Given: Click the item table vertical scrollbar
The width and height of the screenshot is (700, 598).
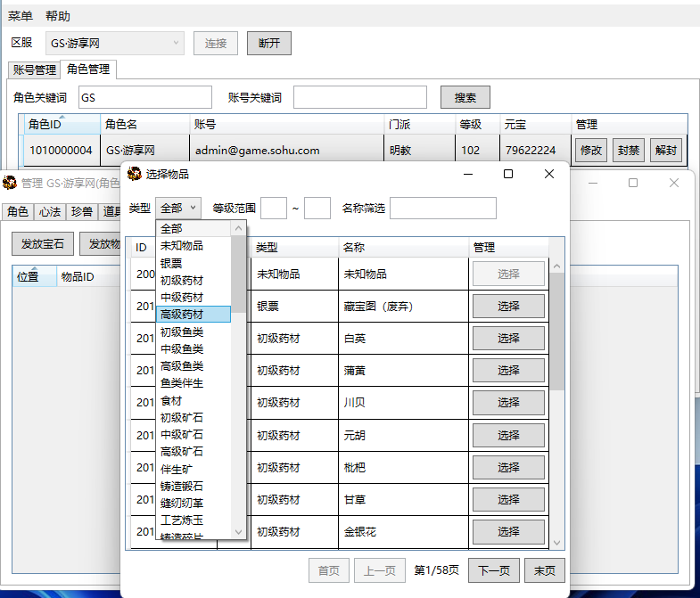Looking at the screenshot, I should click(x=556, y=401).
